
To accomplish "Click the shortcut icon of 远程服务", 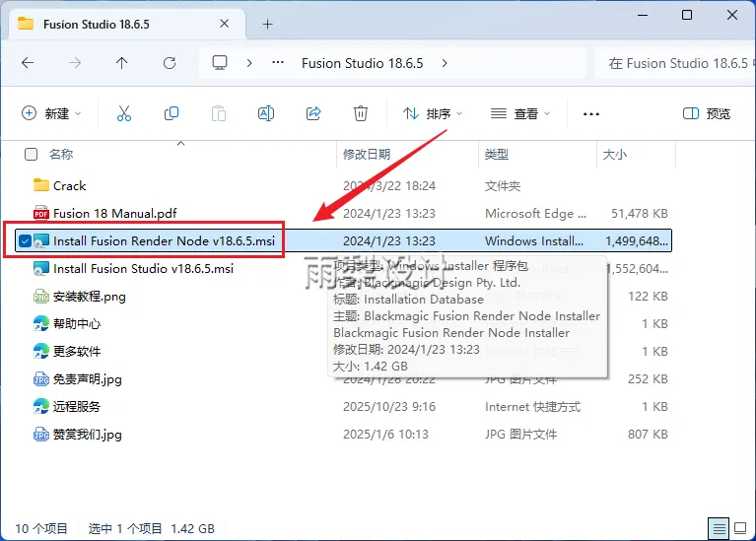I will tap(41, 406).
